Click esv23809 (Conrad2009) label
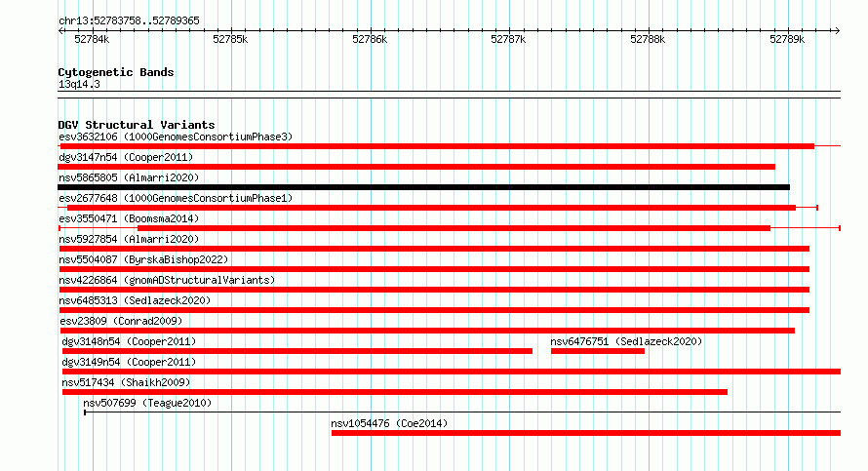Image resolution: width=868 pixels, height=471 pixels. click(121, 321)
